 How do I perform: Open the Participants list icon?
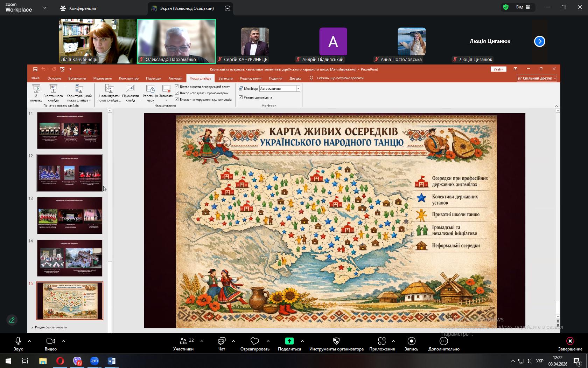click(183, 341)
